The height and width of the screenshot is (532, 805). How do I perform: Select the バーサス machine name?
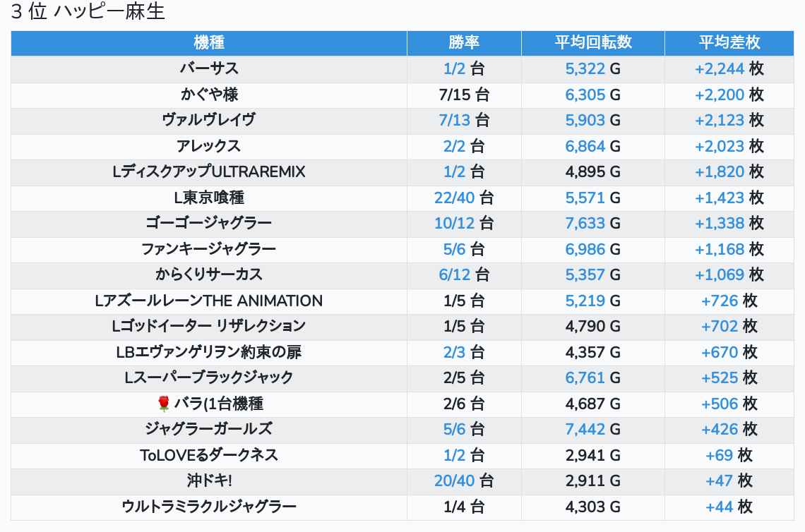click(209, 68)
